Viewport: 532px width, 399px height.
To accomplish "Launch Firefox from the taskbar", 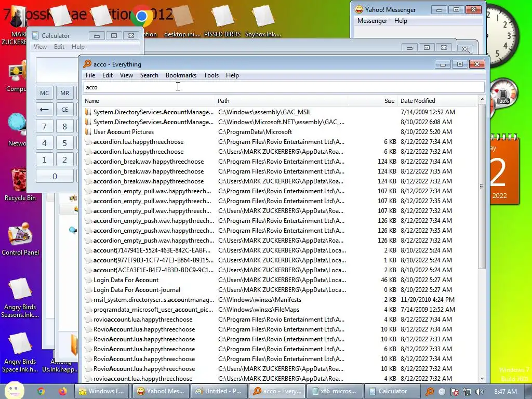I will pyautogui.click(x=63, y=391).
